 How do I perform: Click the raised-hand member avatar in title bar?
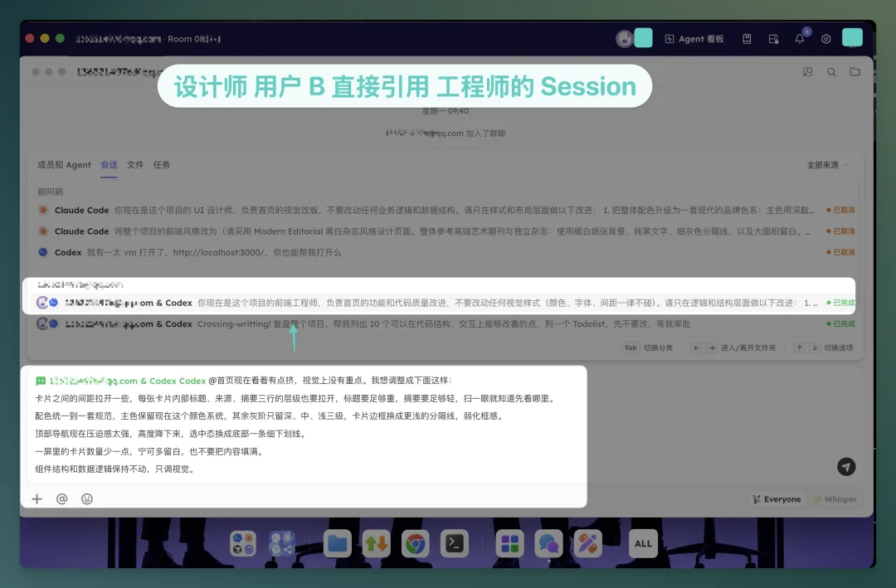coord(624,38)
